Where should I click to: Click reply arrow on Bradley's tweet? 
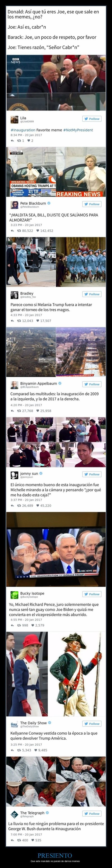pos(12,321)
